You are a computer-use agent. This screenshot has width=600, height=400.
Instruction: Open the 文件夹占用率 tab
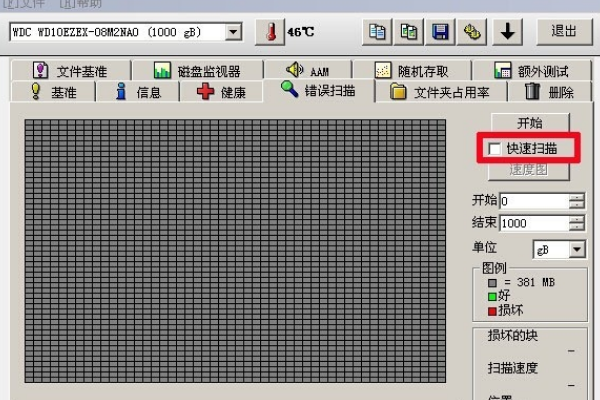[441, 92]
